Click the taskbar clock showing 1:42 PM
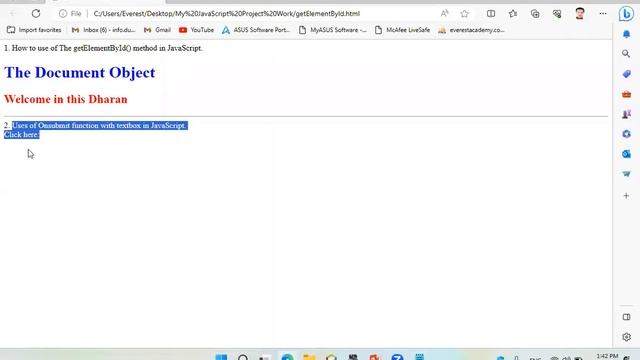 [607, 356]
